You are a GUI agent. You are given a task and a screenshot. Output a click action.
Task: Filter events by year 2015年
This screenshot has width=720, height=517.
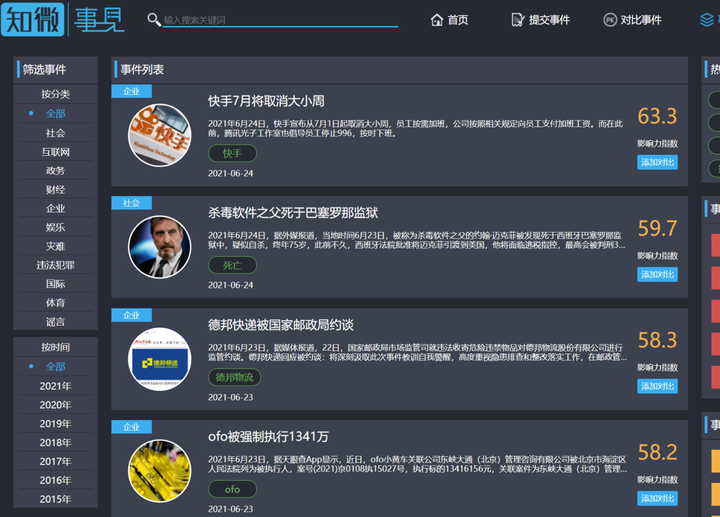[x=56, y=499]
